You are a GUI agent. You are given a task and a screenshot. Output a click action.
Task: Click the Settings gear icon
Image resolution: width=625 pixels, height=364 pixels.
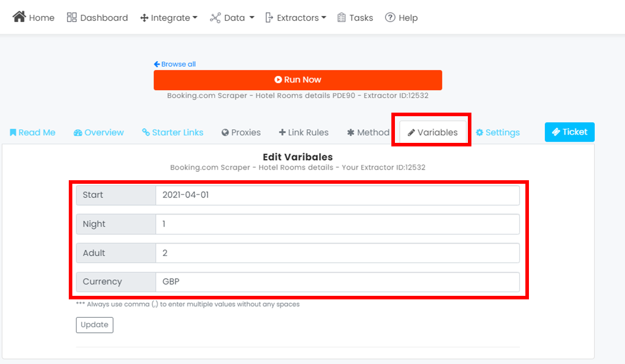click(480, 132)
